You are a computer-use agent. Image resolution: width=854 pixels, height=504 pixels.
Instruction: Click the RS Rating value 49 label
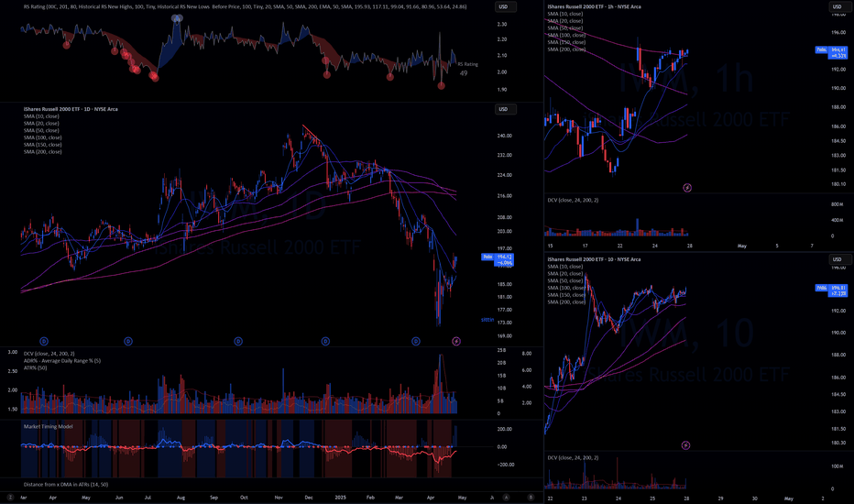[463, 73]
